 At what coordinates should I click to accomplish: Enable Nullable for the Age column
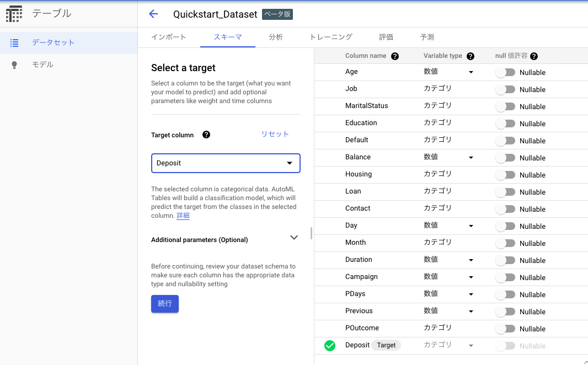(506, 72)
